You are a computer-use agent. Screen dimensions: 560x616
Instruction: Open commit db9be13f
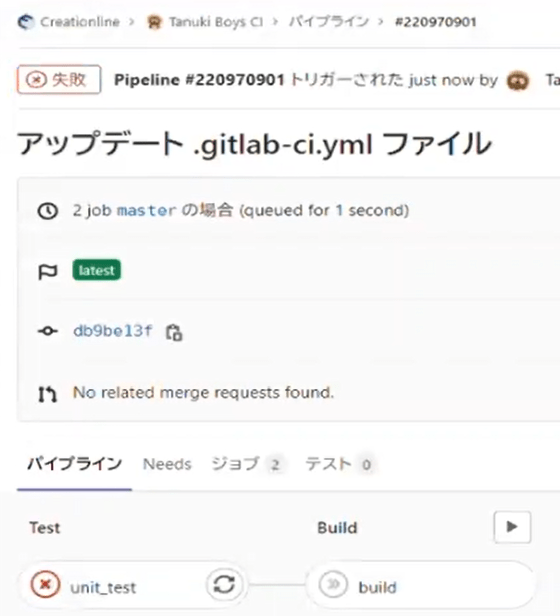tap(112, 331)
